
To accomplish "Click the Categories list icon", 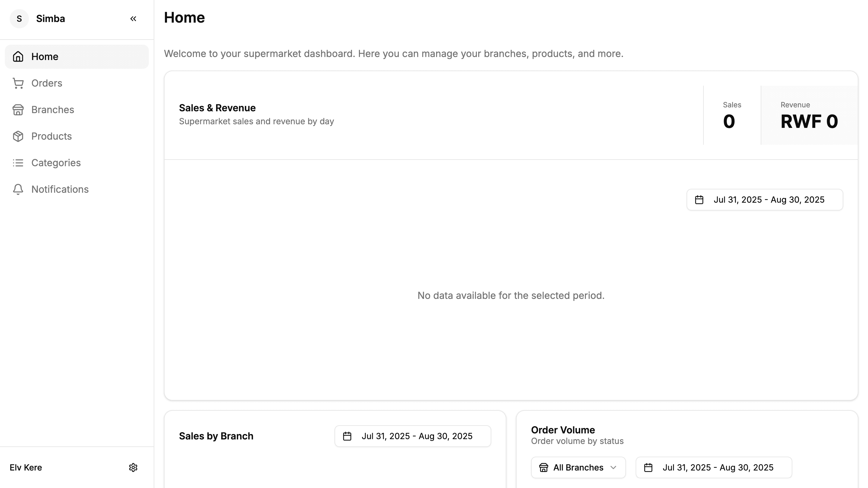I will [x=18, y=163].
